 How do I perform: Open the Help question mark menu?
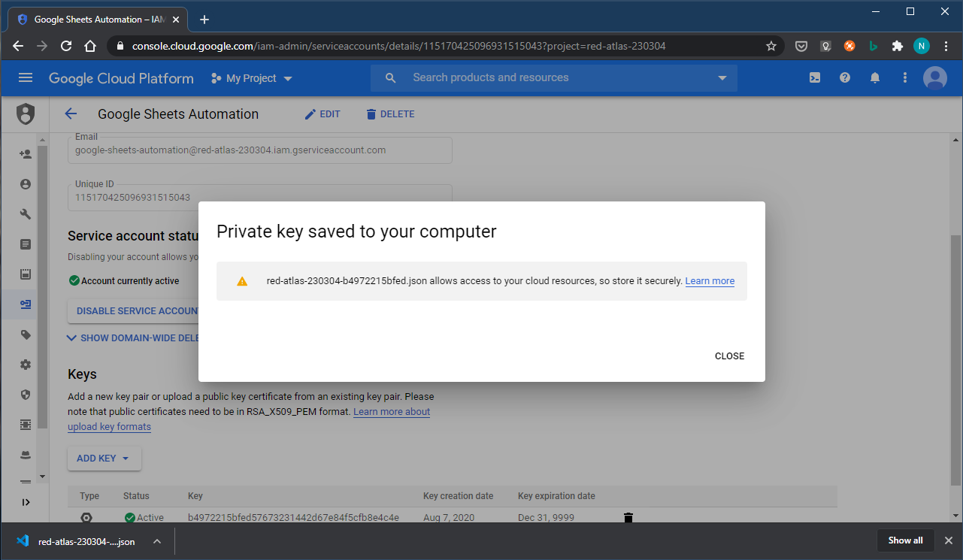(x=845, y=78)
